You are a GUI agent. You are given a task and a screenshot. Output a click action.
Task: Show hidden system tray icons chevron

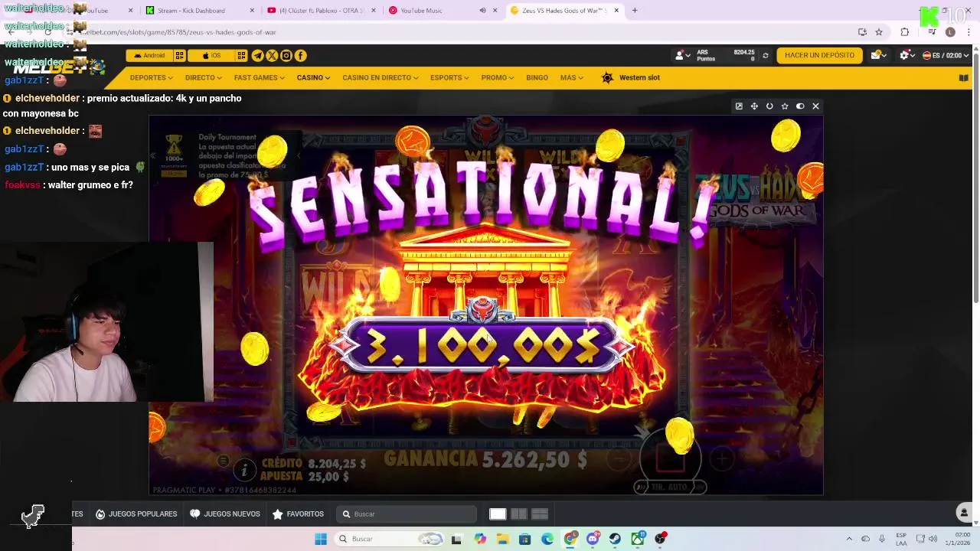pyautogui.click(x=848, y=539)
